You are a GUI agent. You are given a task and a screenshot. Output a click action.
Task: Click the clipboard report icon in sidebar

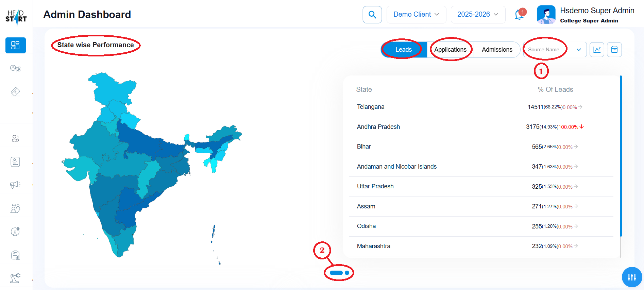(15, 255)
